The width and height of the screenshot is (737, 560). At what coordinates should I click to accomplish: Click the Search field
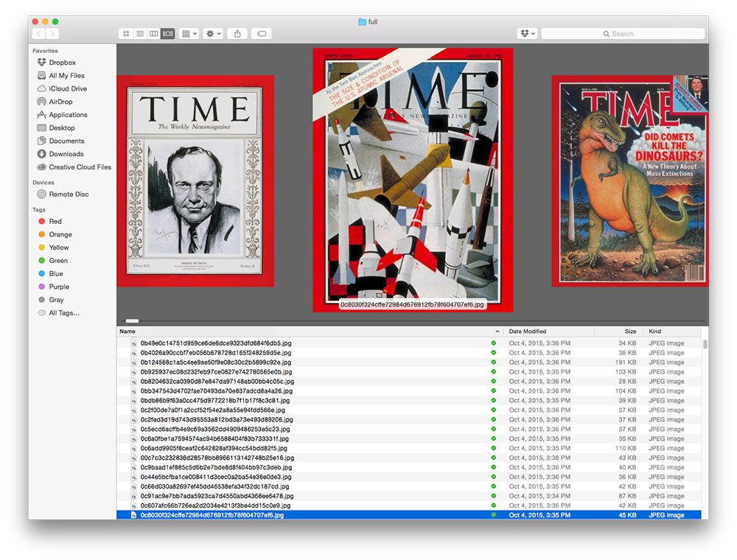[623, 34]
